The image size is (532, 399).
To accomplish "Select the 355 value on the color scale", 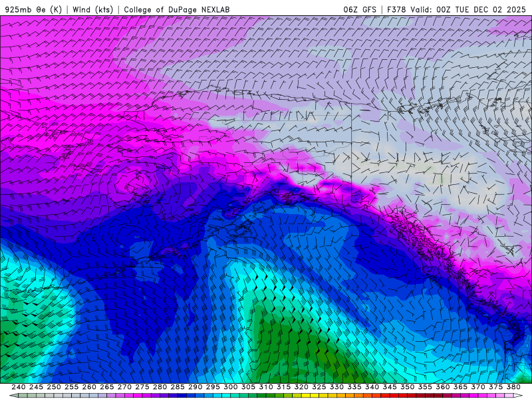I will (x=425, y=387).
